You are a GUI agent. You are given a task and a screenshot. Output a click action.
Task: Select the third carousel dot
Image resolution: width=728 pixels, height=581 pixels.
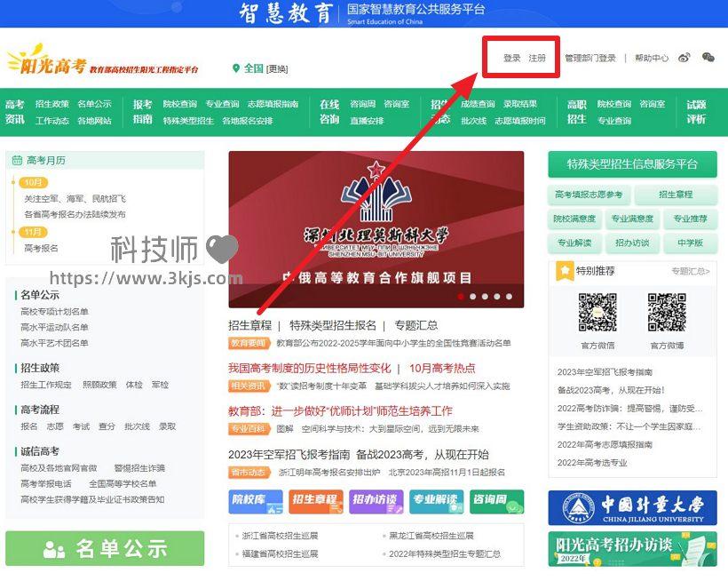click(x=485, y=297)
